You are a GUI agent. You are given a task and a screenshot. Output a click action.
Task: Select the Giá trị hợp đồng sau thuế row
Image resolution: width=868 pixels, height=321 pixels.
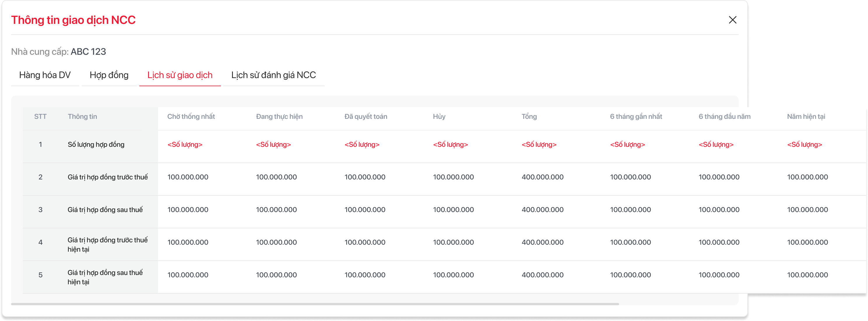(105, 210)
